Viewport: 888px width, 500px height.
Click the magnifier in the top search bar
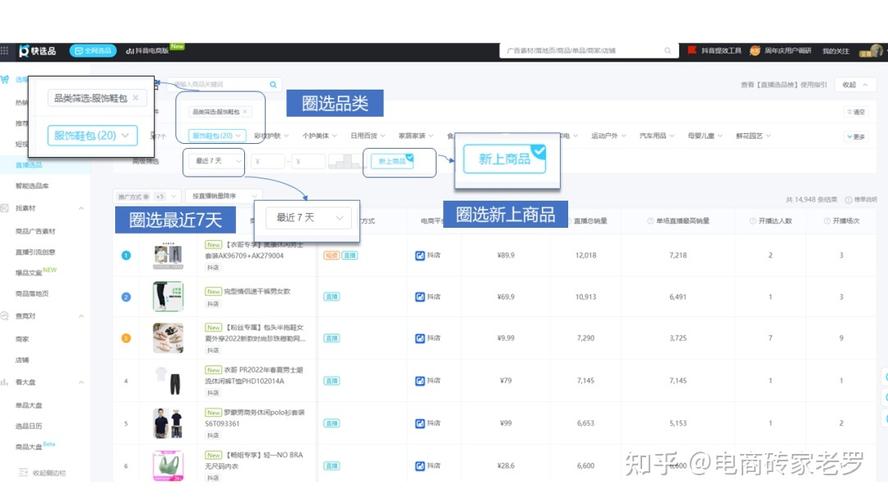(x=668, y=50)
